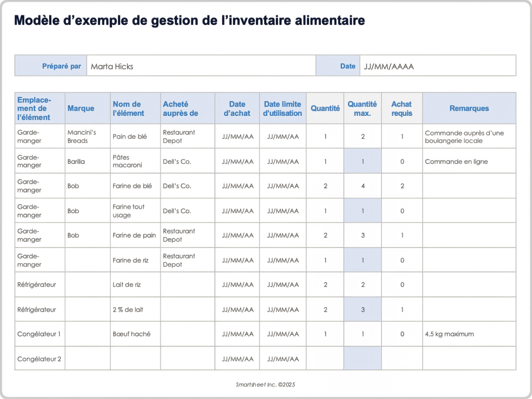Click the Remarques column header

coord(469,108)
